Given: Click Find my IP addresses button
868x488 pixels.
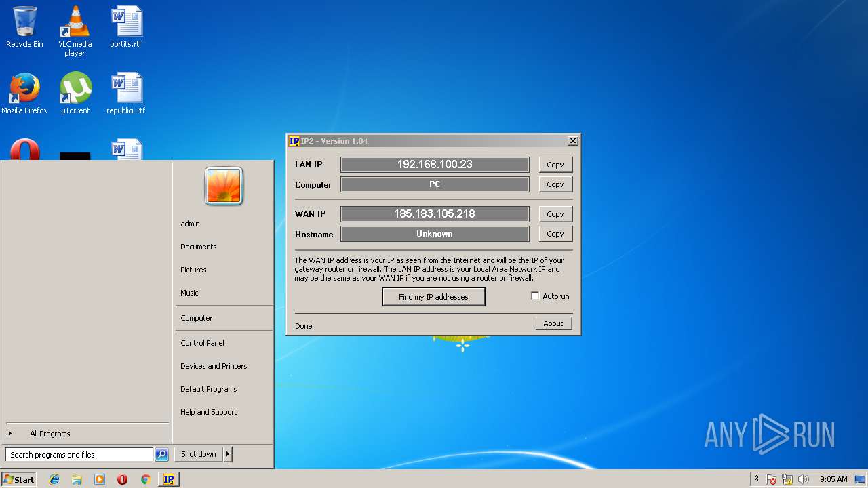Looking at the screenshot, I should [x=433, y=297].
